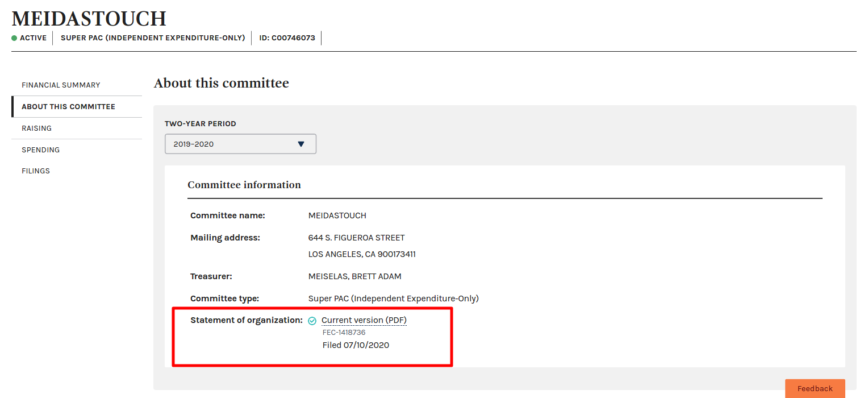This screenshot has height=398, width=868.
Task: Open the Current version (PDF) link
Action: (x=364, y=320)
